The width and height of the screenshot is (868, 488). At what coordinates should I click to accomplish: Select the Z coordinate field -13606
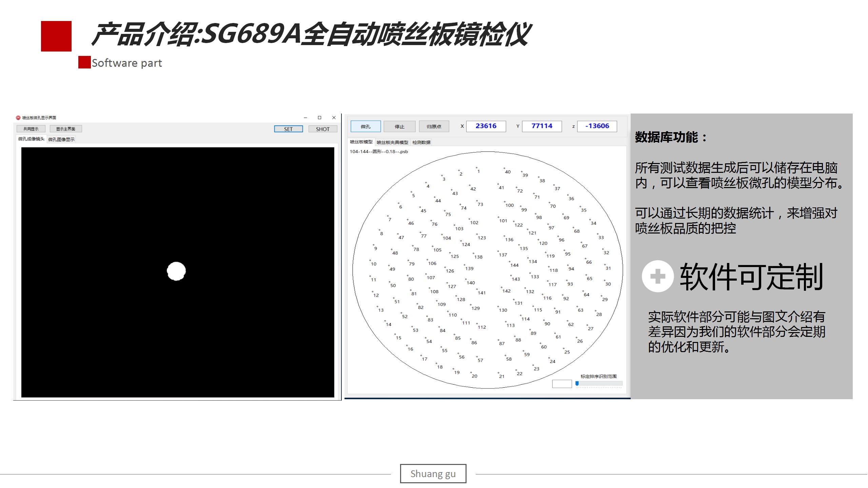(x=597, y=126)
